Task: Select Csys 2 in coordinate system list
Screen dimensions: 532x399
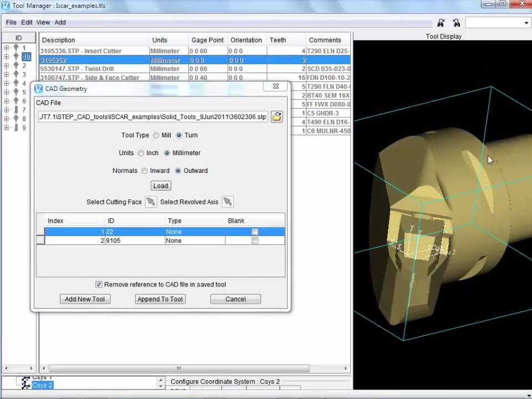Action: [x=42, y=385]
